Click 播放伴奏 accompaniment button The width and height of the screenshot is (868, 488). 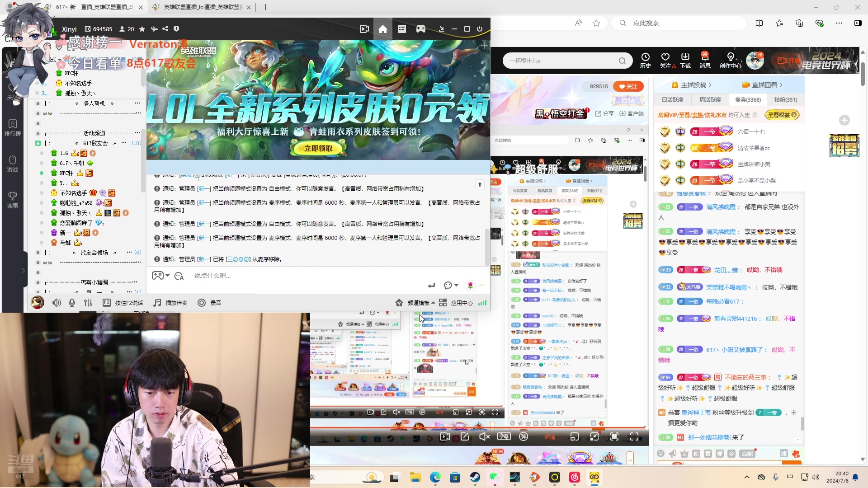170,303
